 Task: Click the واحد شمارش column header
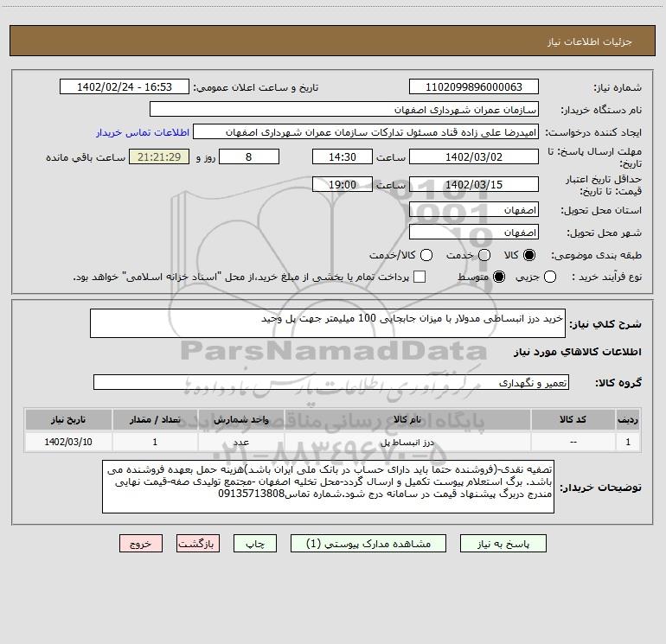(x=240, y=420)
